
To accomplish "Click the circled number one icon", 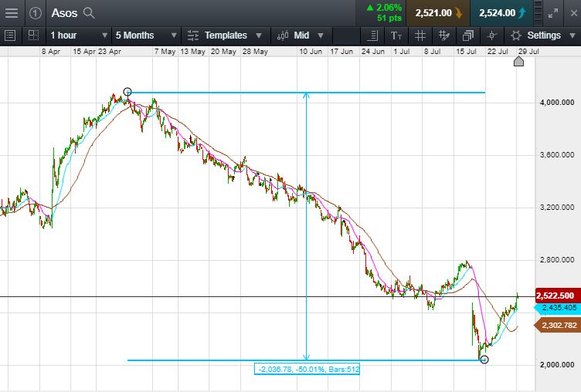I will (x=36, y=13).
